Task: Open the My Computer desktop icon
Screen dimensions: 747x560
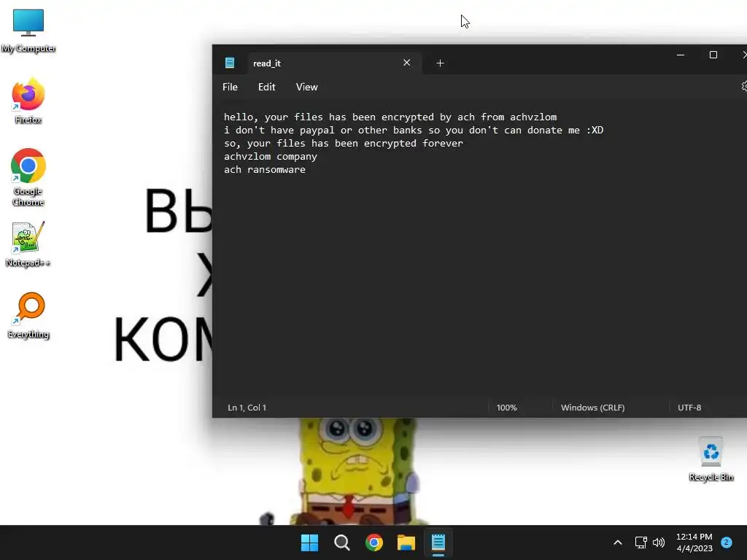Action: click(x=28, y=29)
